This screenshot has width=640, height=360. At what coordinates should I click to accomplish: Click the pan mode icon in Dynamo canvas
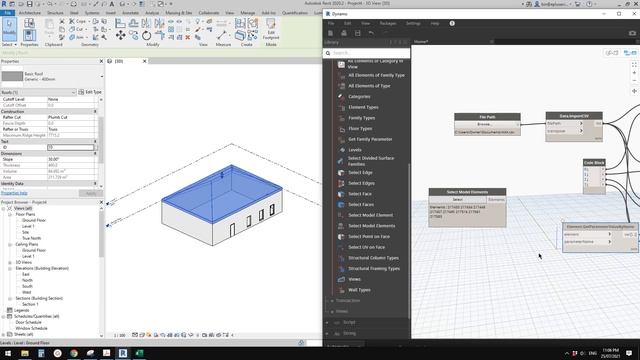[x=634, y=91]
